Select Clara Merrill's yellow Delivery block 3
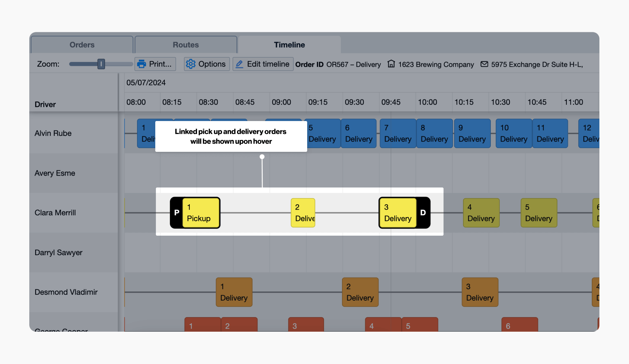The height and width of the screenshot is (364, 629). point(397,213)
